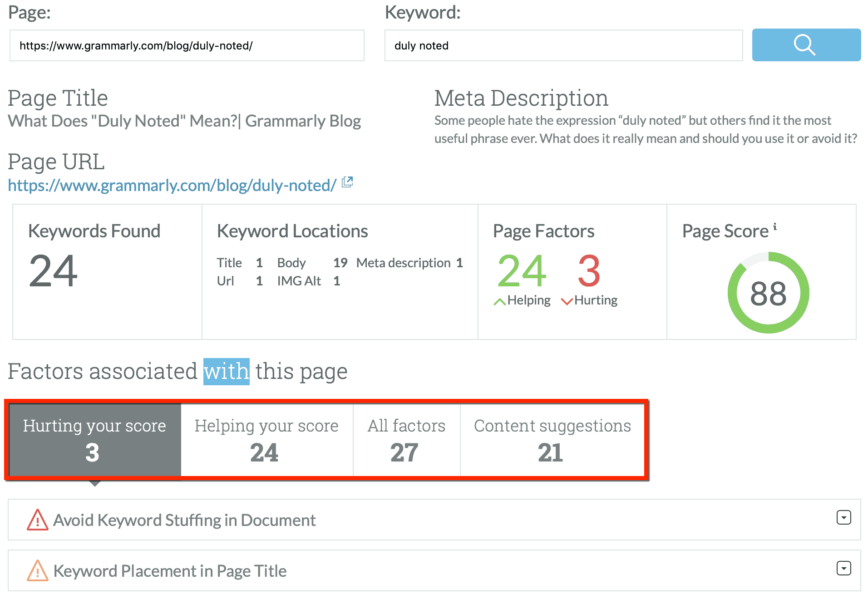
Task: Click the search magnifier icon
Action: click(805, 45)
